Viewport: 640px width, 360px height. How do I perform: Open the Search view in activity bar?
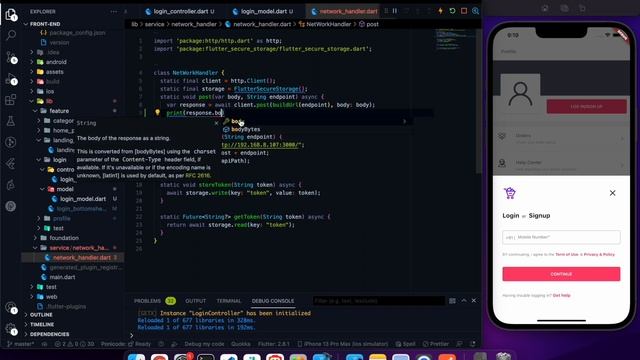coord(11,35)
